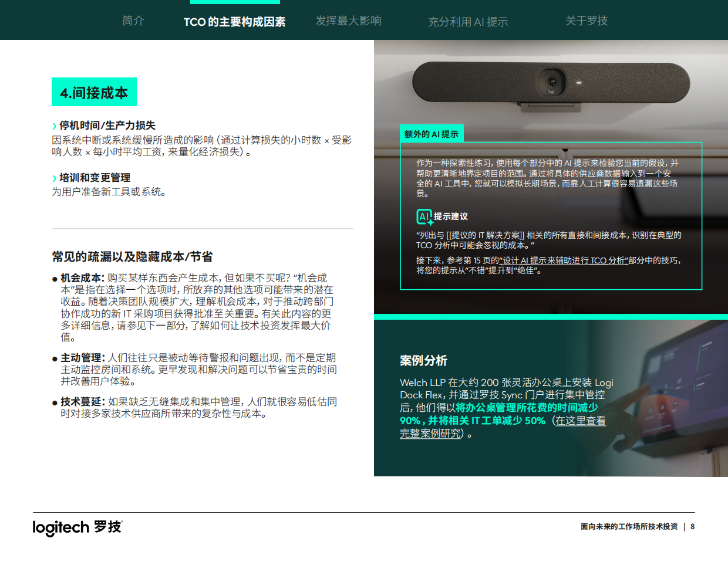Click the AI sparkle icon beside 提示建议
Screen dimensions: 728x562
coord(424,217)
